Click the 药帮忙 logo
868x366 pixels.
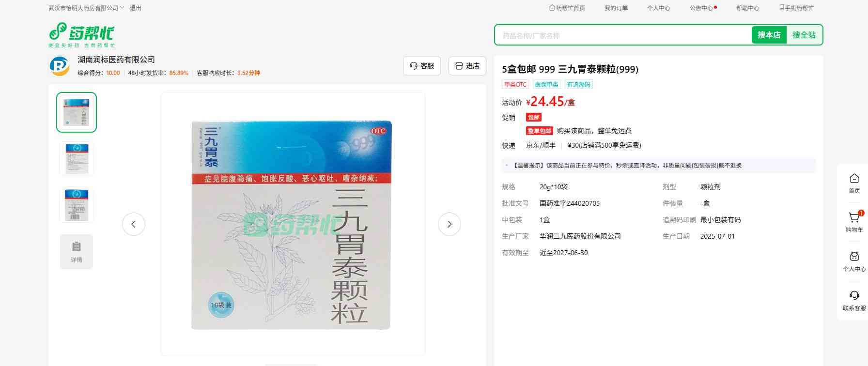tap(81, 34)
